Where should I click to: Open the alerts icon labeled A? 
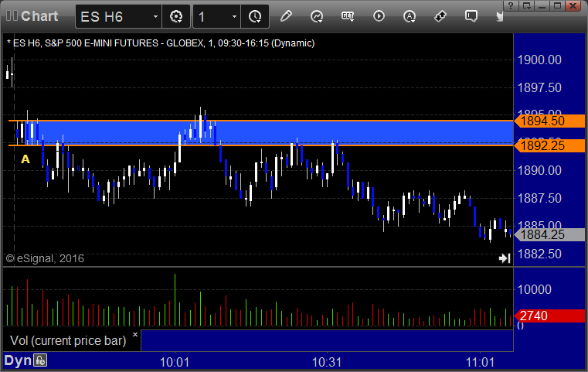pos(410,16)
